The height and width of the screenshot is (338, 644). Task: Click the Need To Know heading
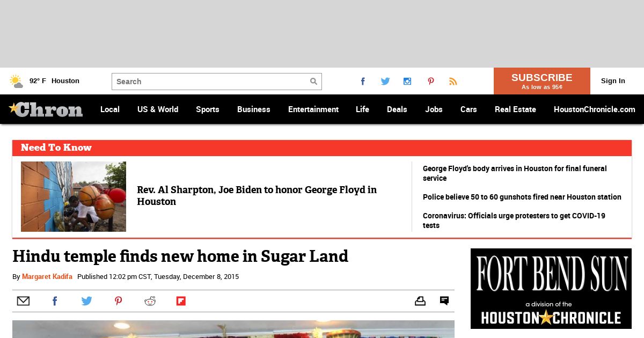(x=56, y=148)
